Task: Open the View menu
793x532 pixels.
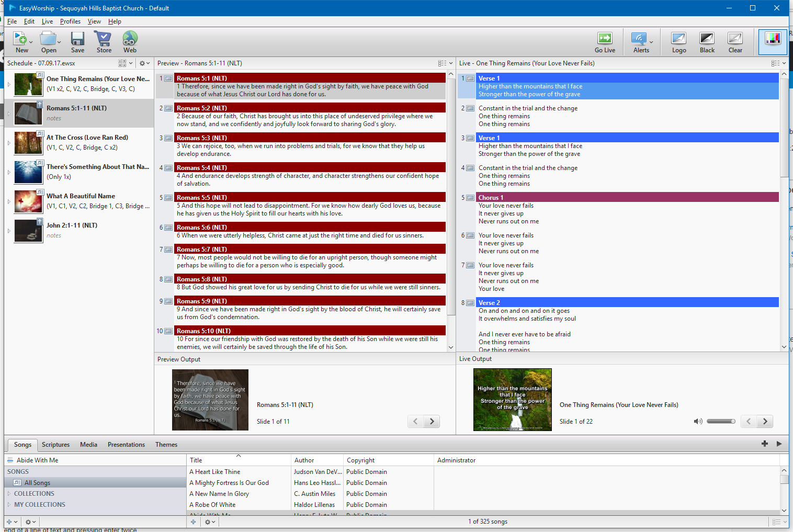Action: (94, 21)
